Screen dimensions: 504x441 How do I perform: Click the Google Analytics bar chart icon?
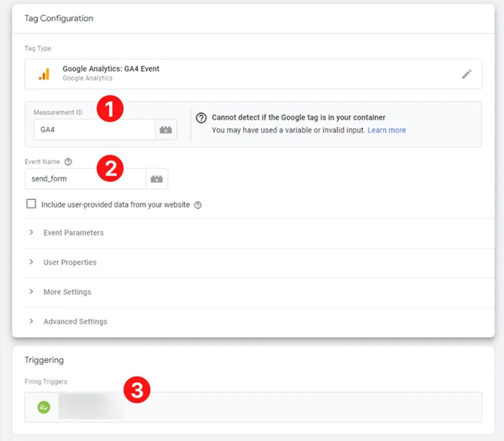44,74
